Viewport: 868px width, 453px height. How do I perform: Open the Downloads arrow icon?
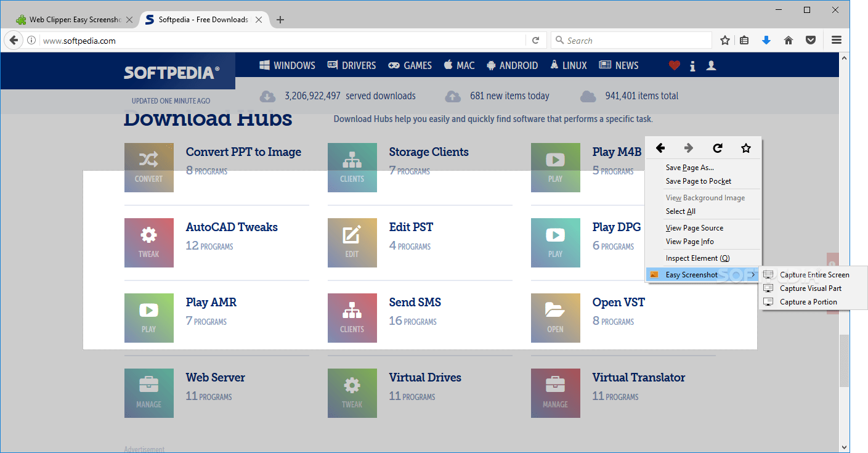pyautogui.click(x=766, y=41)
